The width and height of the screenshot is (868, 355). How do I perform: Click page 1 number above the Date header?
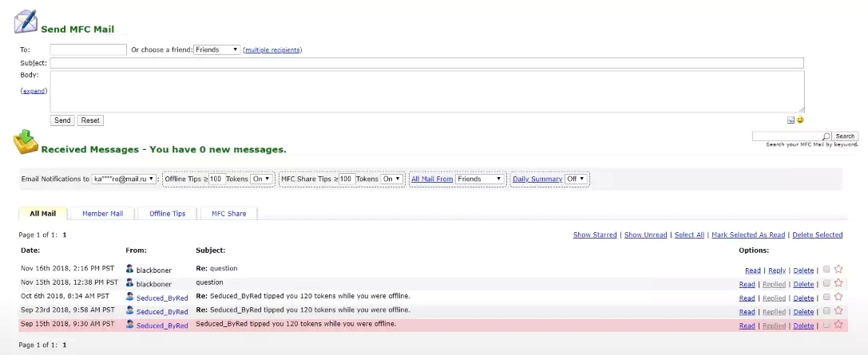(x=64, y=235)
